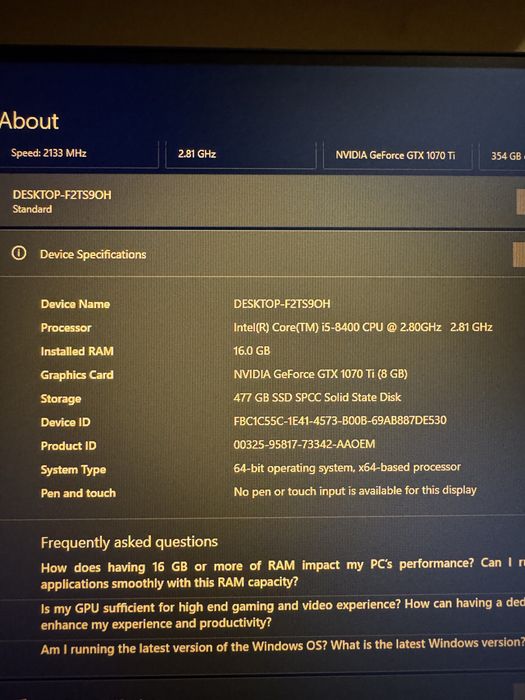The width and height of the screenshot is (525, 700).
Task: Click the Frequently asked questions heading
Action: point(129,542)
